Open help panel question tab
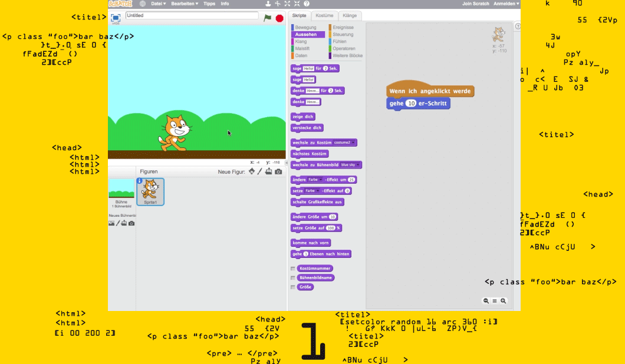This screenshot has width=625, height=364. click(x=517, y=27)
